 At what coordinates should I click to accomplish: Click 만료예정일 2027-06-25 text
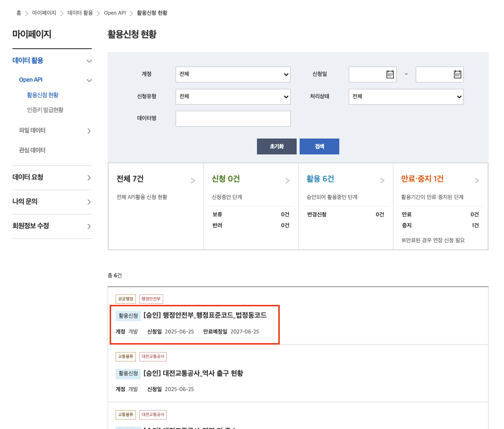[x=231, y=332]
